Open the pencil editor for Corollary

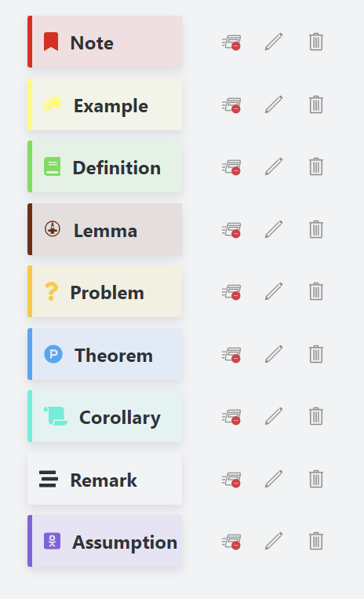pyautogui.click(x=274, y=416)
